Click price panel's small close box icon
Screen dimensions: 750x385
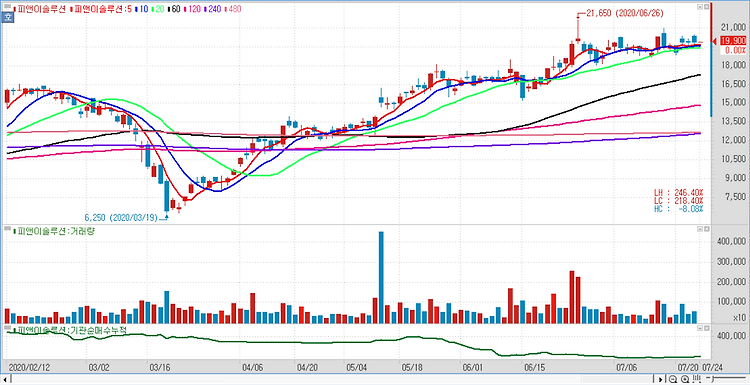click(x=706, y=7)
